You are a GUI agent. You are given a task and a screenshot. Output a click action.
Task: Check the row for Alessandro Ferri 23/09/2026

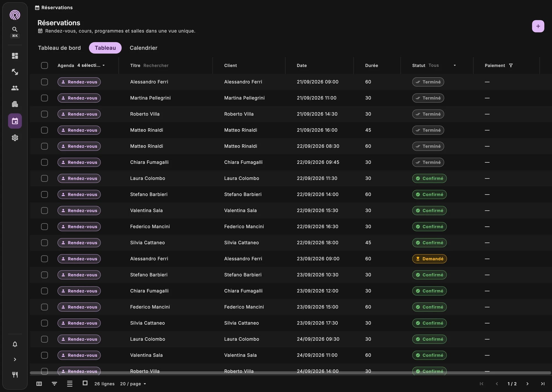(x=44, y=259)
